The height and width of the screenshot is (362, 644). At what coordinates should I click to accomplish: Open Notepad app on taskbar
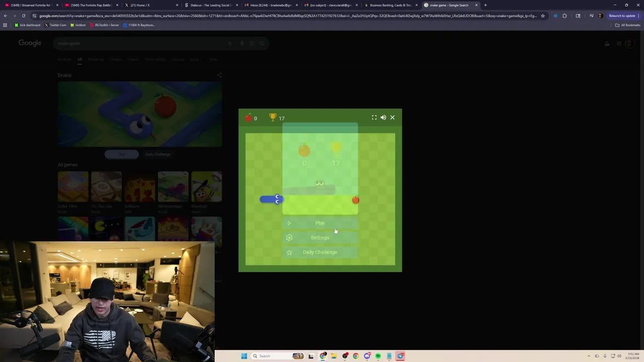(389, 356)
